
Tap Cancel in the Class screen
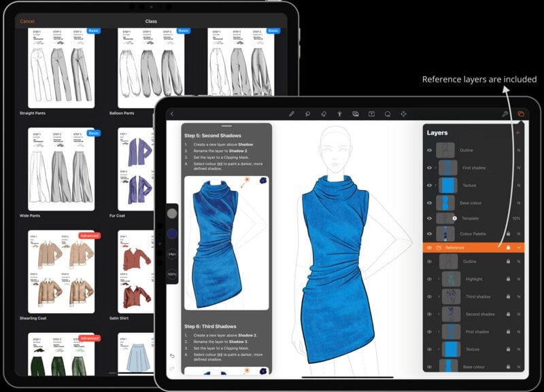pyautogui.click(x=27, y=22)
